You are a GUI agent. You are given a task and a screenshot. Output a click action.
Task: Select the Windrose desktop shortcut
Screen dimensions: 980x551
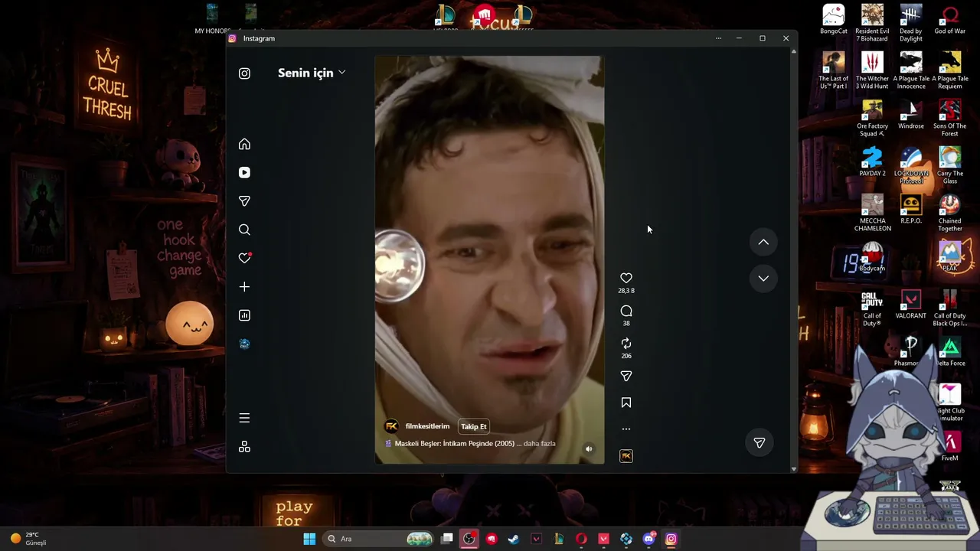point(911,115)
